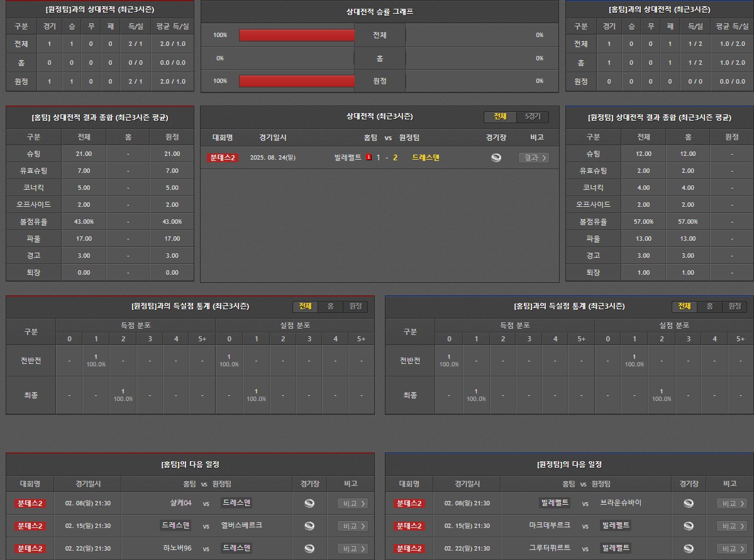Screen dimensions: 754x560
Task: Open 결과 details for the 2025.08.24 match
Action: (x=533, y=158)
